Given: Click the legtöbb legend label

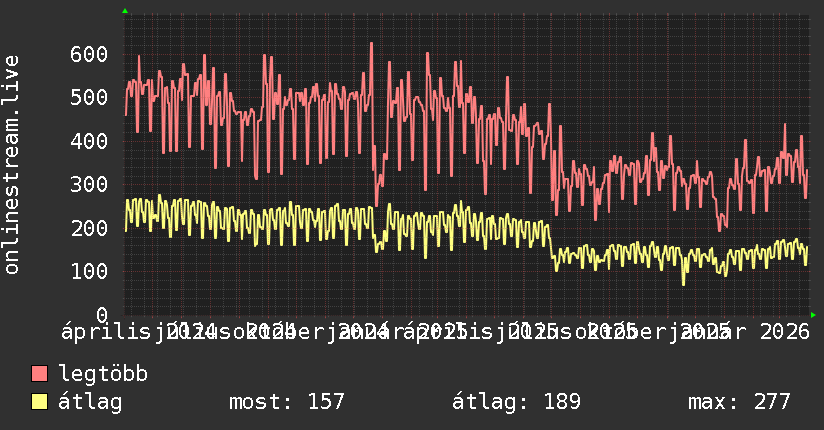Looking at the screenshot, I should tap(103, 373).
